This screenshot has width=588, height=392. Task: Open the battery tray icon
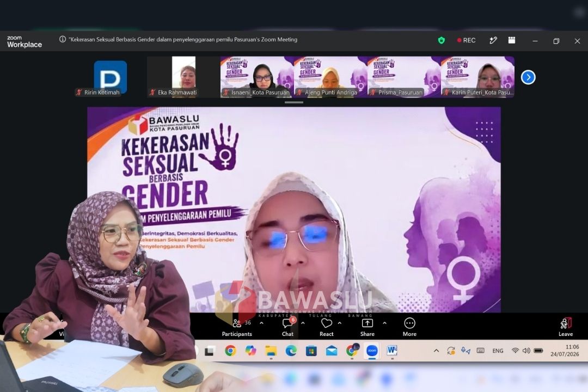tap(538, 351)
